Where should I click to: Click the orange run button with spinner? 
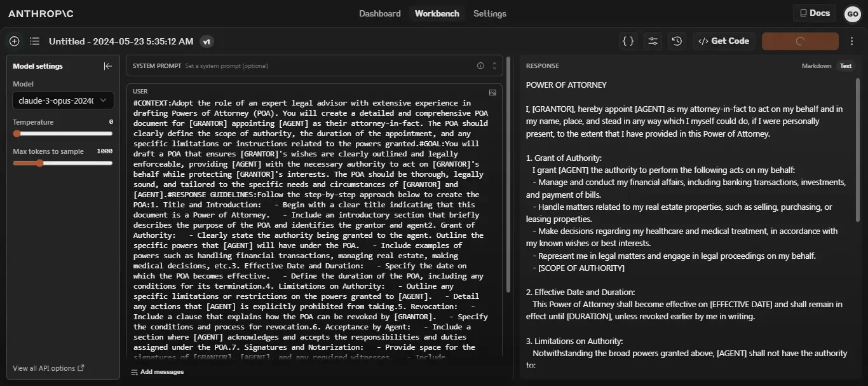[800, 41]
